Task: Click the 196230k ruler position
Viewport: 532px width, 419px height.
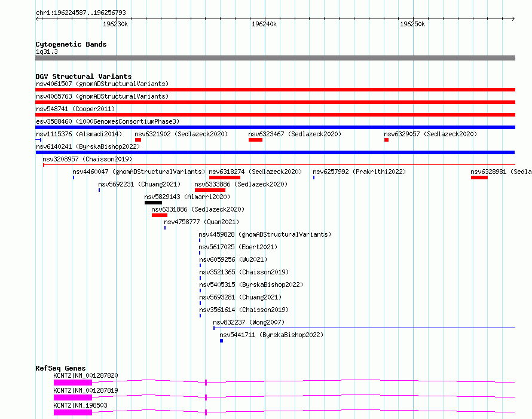Action: (x=115, y=24)
